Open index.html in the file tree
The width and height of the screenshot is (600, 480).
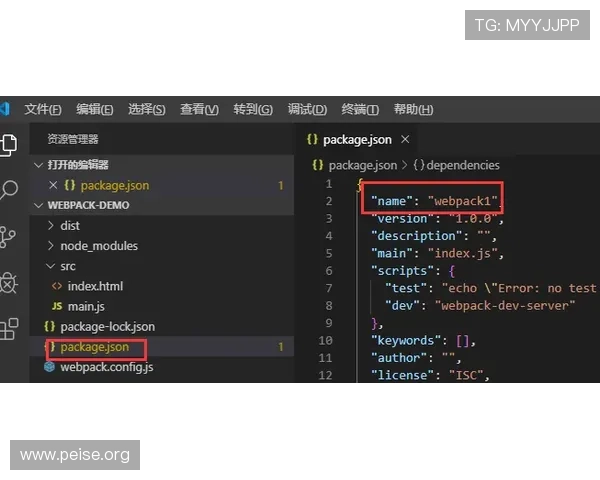95,286
